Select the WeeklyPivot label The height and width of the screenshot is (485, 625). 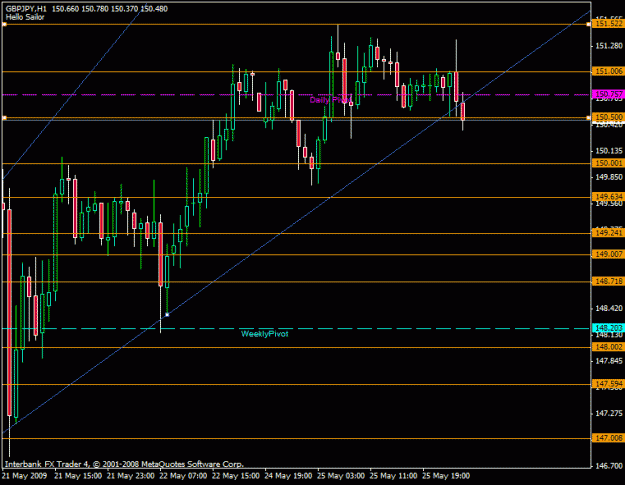pyautogui.click(x=264, y=334)
